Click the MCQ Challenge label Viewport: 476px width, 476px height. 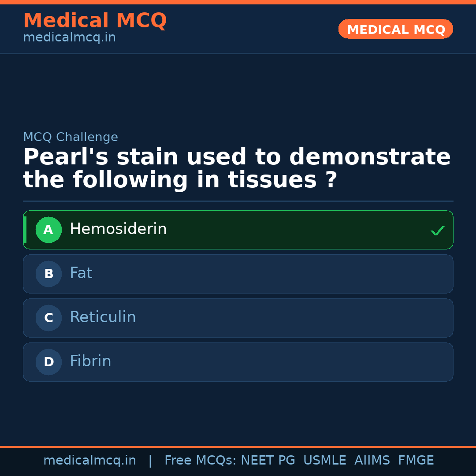[x=71, y=137]
